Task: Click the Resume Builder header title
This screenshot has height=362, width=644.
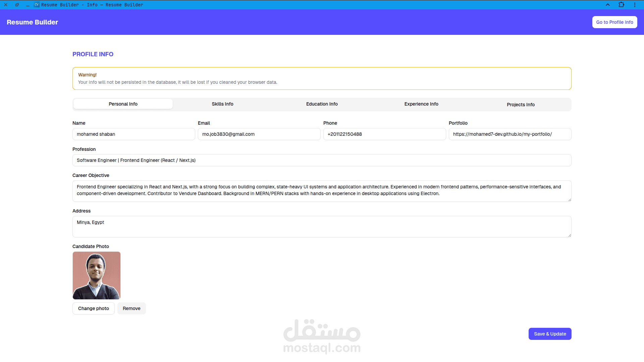Action: pos(33,22)
